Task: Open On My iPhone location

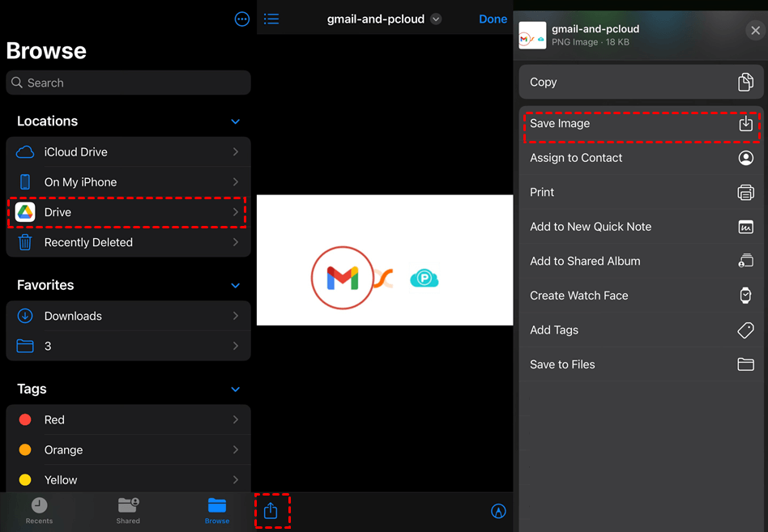Action: [x=128, y=182]
